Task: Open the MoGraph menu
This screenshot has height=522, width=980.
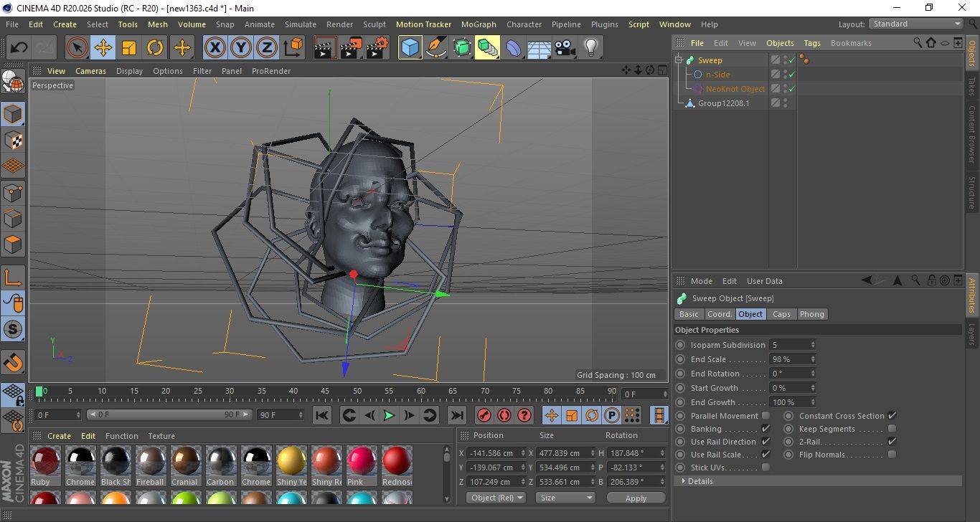Action: click(479, 24)
